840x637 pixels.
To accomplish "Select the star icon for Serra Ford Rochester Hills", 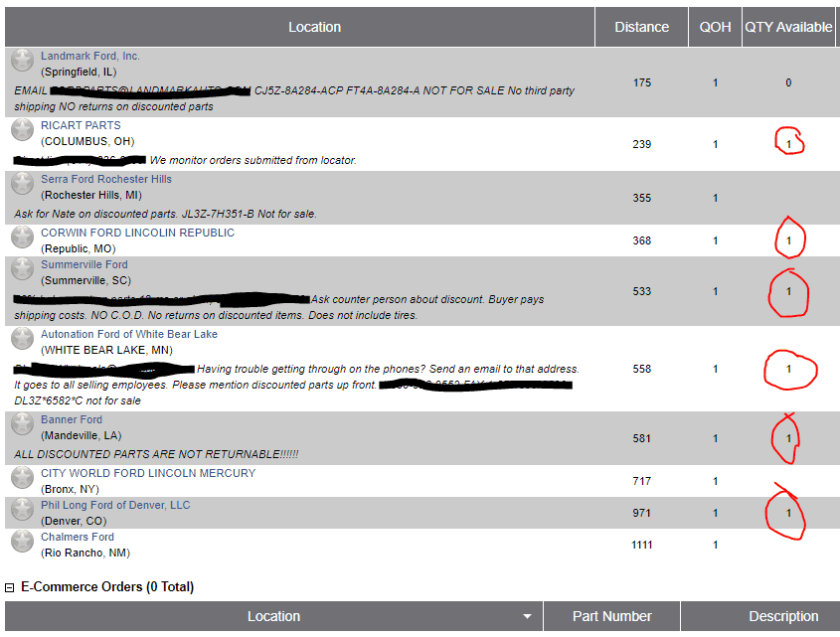I will pyautogui.click(x=23, y=183).
